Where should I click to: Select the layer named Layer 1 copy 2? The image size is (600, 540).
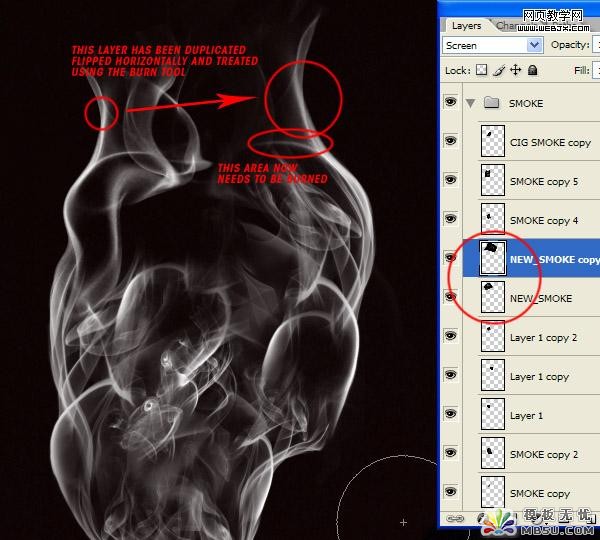point(543,338)
